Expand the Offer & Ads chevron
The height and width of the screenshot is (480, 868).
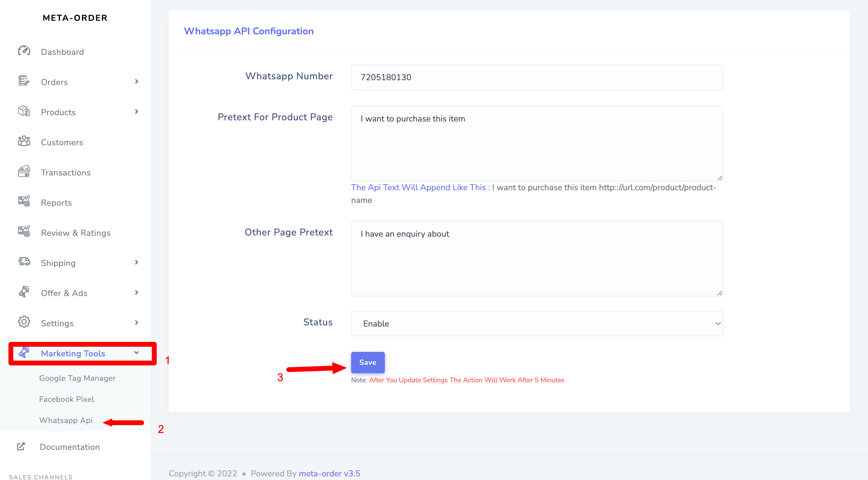pyautogui.click(x=137, y=292)
